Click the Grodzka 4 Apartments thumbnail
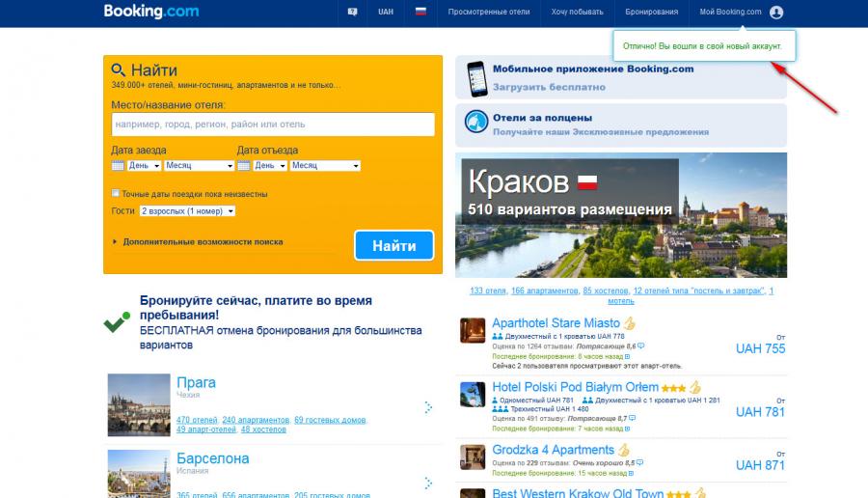This screenshot has width=868, height=498. point(473,457)
